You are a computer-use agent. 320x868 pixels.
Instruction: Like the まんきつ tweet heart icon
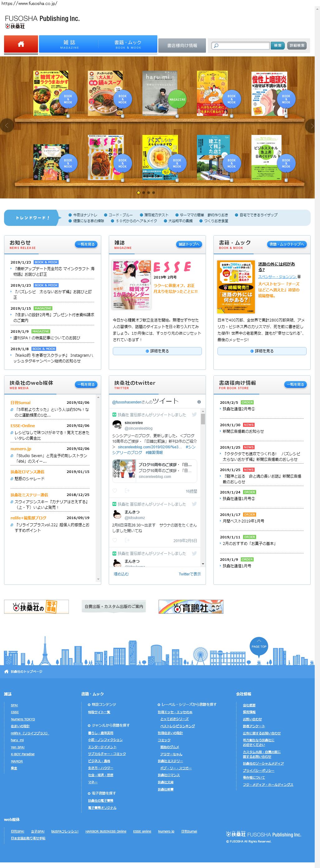click(x=115, y=540)
